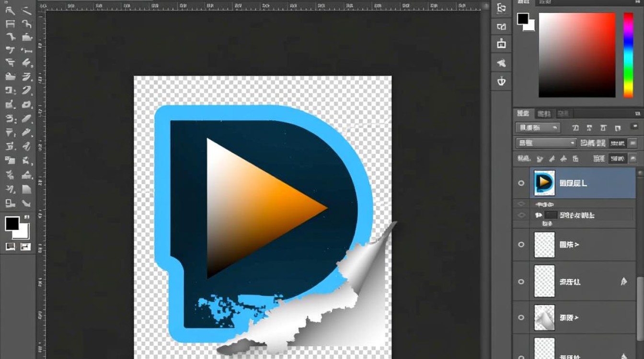
Task: Click the opacity value field in Layers panel
Action: 618,143
